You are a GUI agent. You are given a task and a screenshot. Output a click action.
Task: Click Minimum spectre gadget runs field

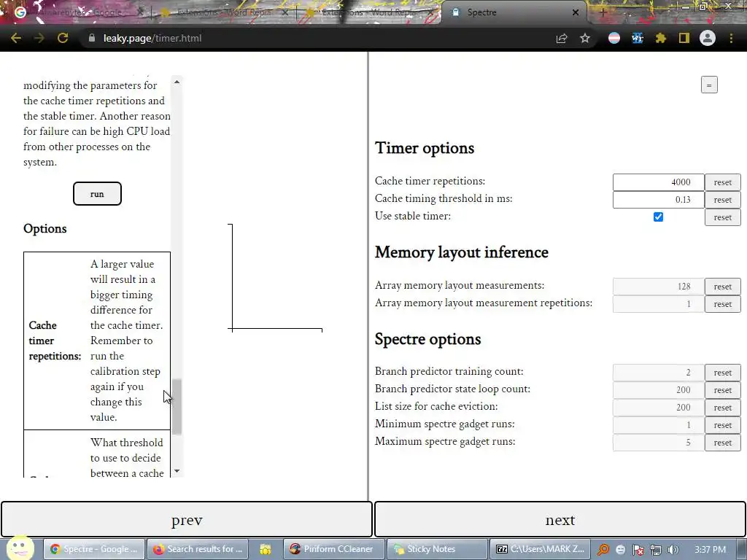pos(659,425)
